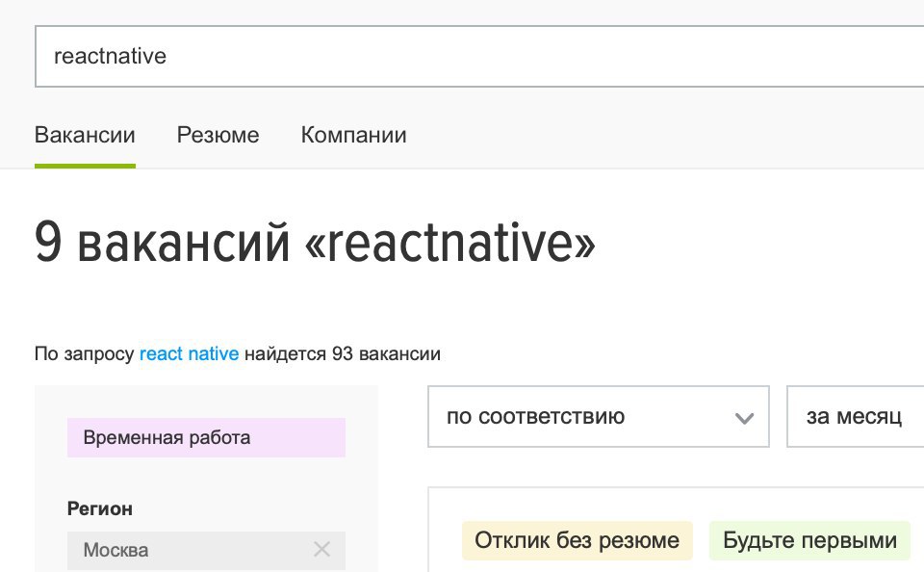This screenshot has width=924, height=572.
Task: Go to the Компании tab
Action: click(353, 135)
